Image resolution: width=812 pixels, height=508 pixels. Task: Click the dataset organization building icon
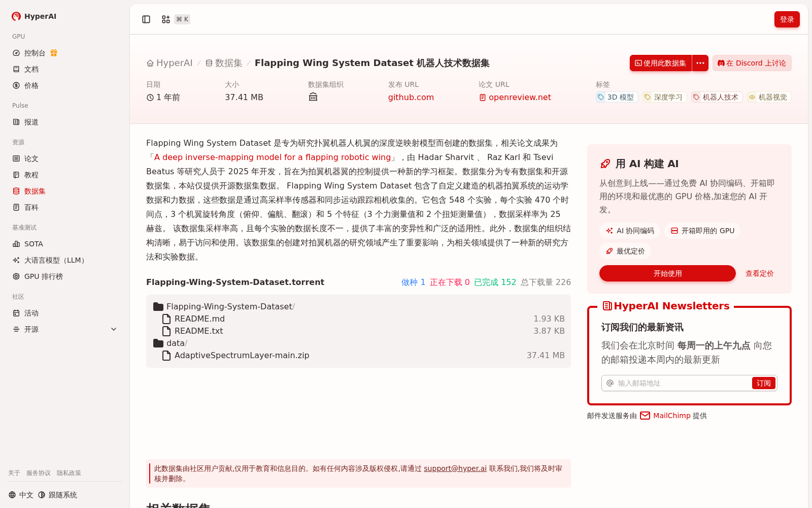(313, 97)
